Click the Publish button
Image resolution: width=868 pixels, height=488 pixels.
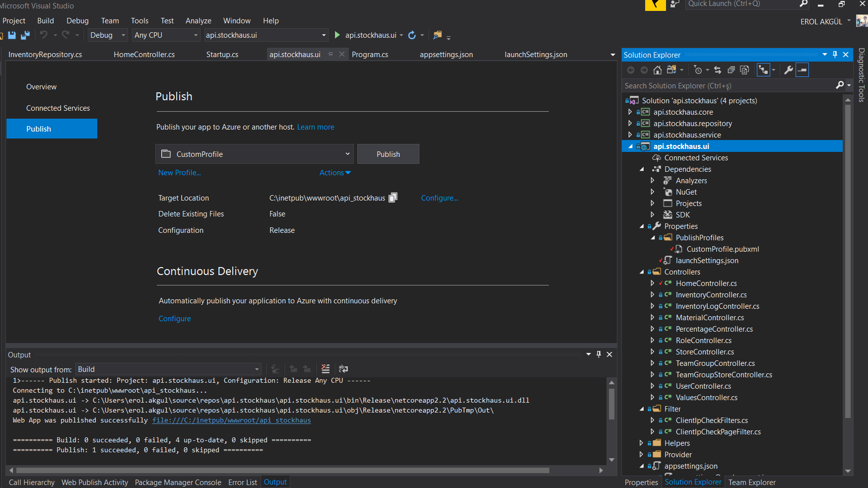[x=388, y=154]
